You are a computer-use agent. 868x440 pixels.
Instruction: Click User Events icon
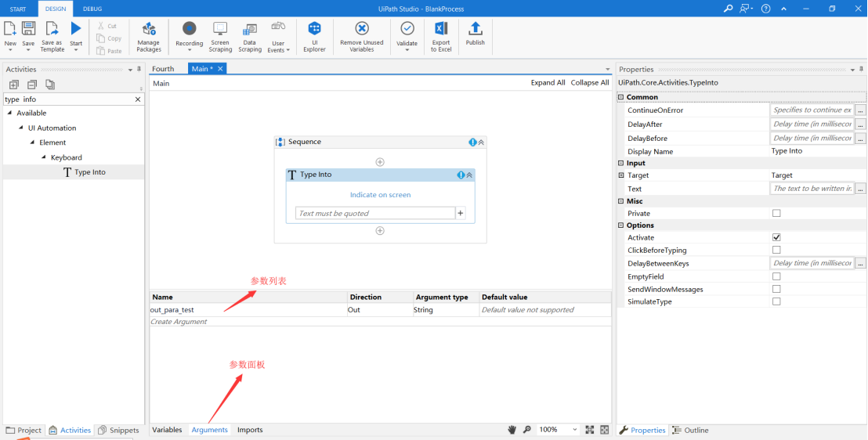[x=278, y=27]
